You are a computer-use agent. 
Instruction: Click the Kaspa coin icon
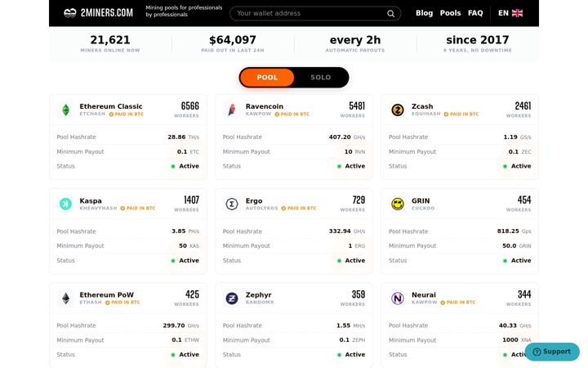(x=65, y=204)
